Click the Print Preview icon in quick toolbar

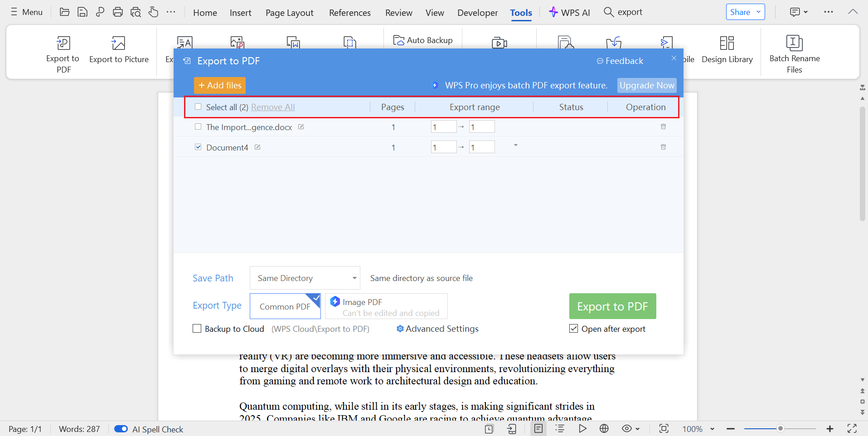[136, 12]
